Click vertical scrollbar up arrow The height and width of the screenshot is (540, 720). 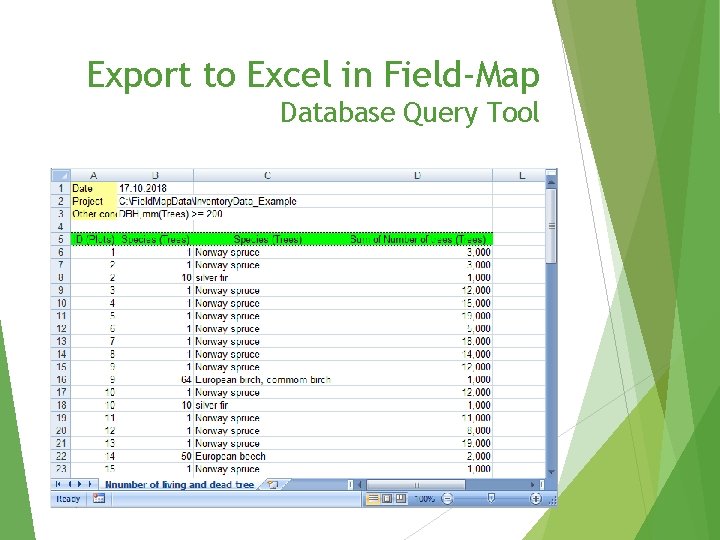pyautogui.click(x=551, y=183)
